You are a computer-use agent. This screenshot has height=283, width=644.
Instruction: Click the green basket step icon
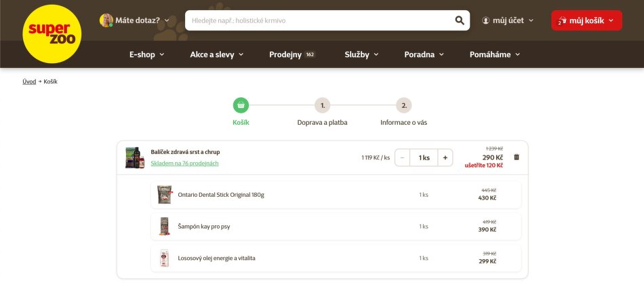click(241, 105)
